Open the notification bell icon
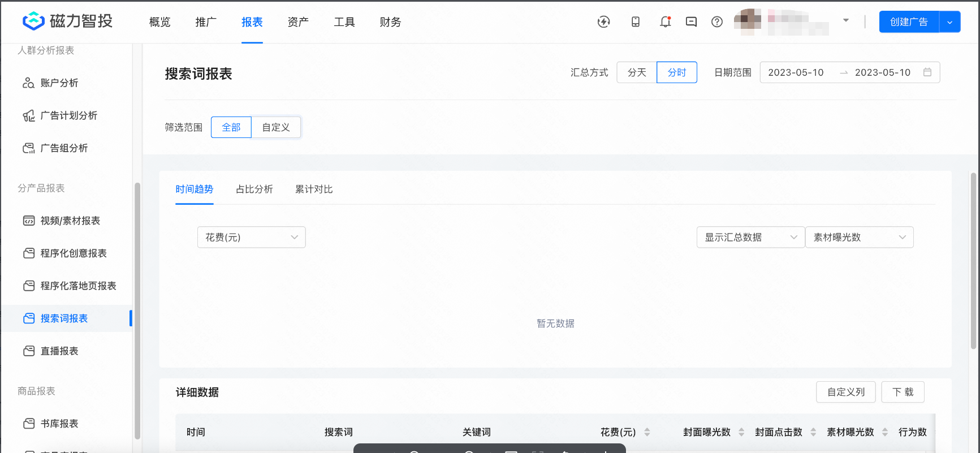 [x=665, y=22]
